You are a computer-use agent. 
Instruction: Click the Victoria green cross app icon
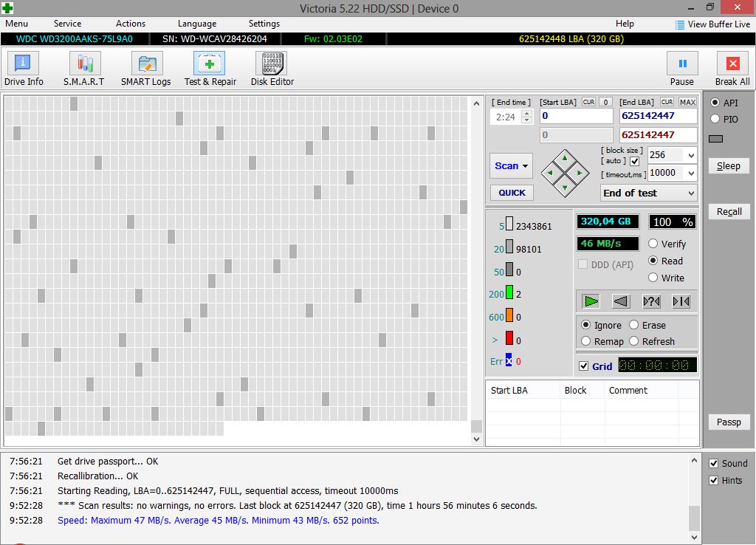7,7
